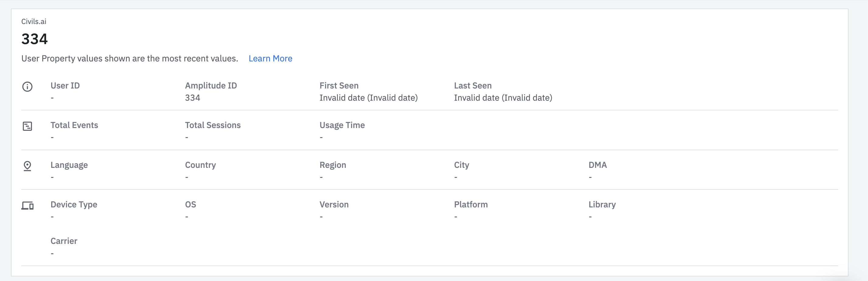Click the Last Seen invalid date value
The image size is (868, 281).
(x=503, y=98)
